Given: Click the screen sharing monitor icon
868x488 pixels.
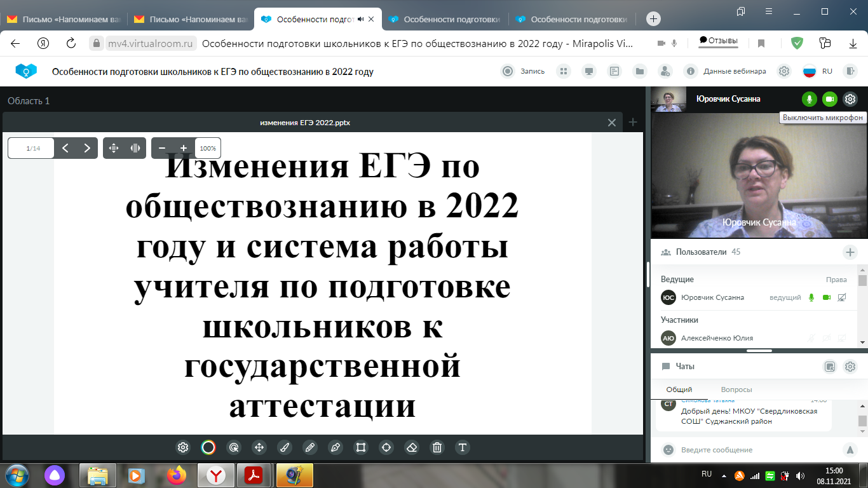Looking at the screenshot, I should click(589, 71).
